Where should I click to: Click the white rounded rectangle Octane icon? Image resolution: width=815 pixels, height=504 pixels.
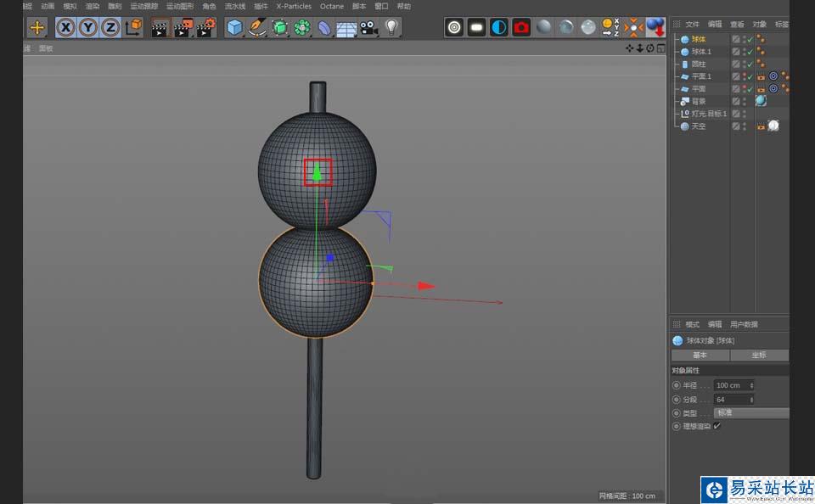[476, 27]
